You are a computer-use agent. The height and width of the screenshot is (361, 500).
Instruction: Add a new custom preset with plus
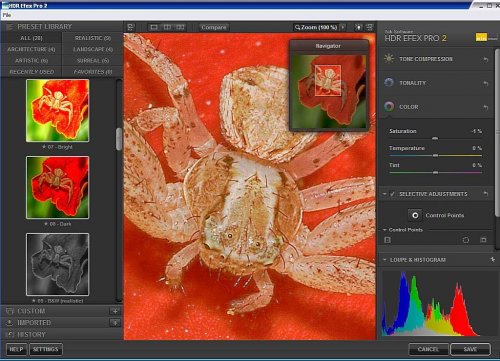tap(115, 311)
